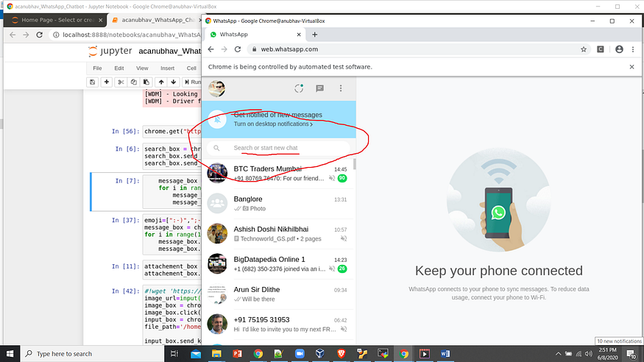Open WhatsApp status icon
Screen dimensions: 644x362
[x=299, y=88]
